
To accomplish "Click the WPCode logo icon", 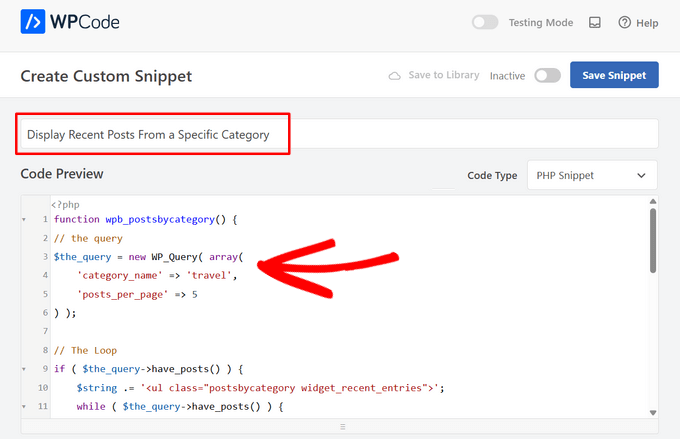I will (33, 22).
